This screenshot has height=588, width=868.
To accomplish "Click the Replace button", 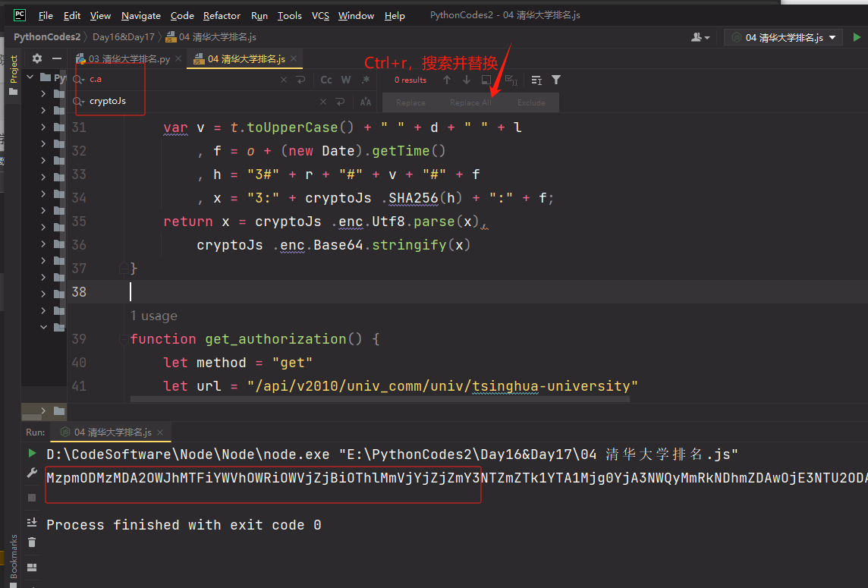I will (x=410, y=102).
